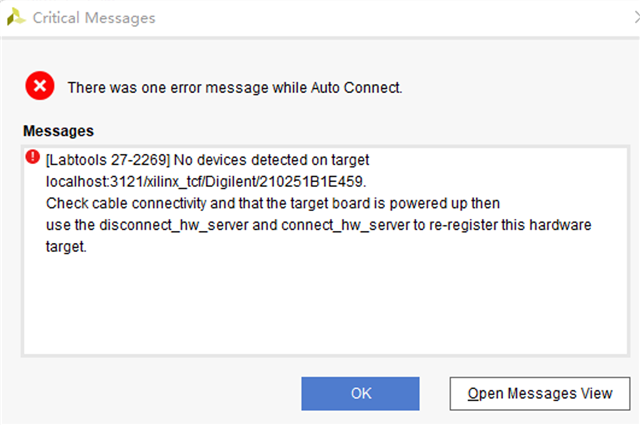The height and width of the screenshot is (425, 640).
Task: Click the large red error icon
Action: coord(40,87)
